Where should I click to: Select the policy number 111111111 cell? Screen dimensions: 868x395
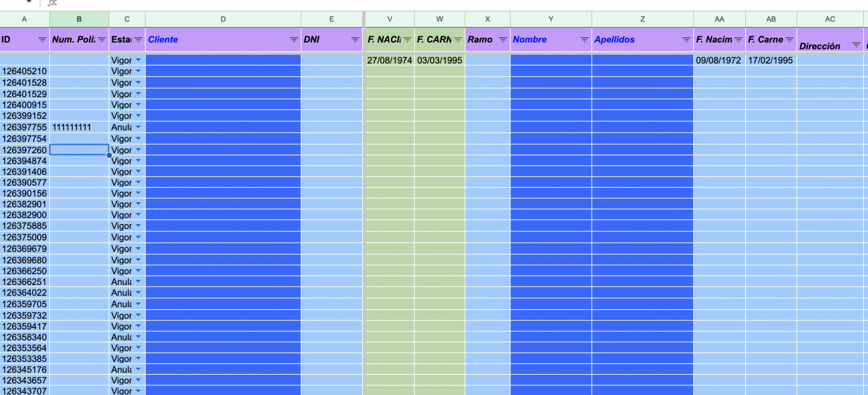(x=79, y=127)
